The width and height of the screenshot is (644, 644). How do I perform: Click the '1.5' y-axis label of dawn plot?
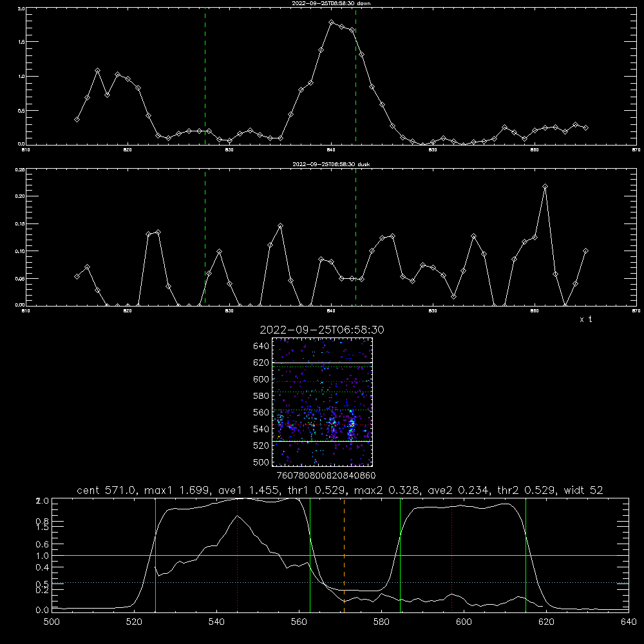coord(22,43)
